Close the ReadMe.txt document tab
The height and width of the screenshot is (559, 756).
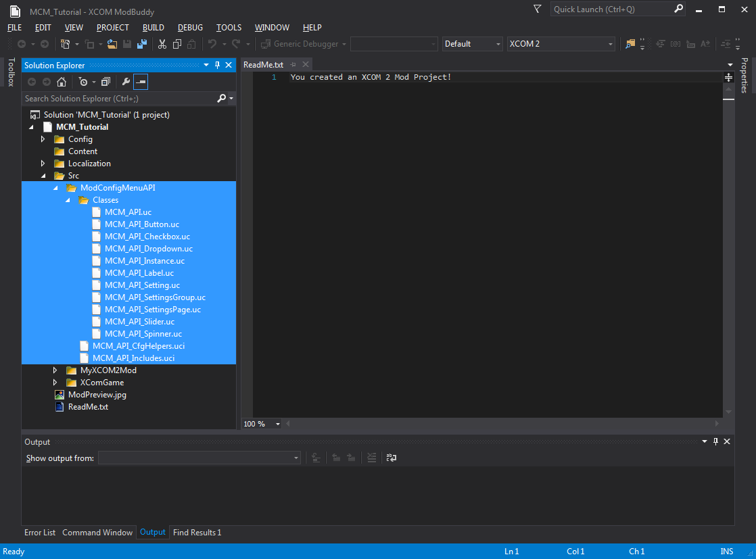click(305, 65)
